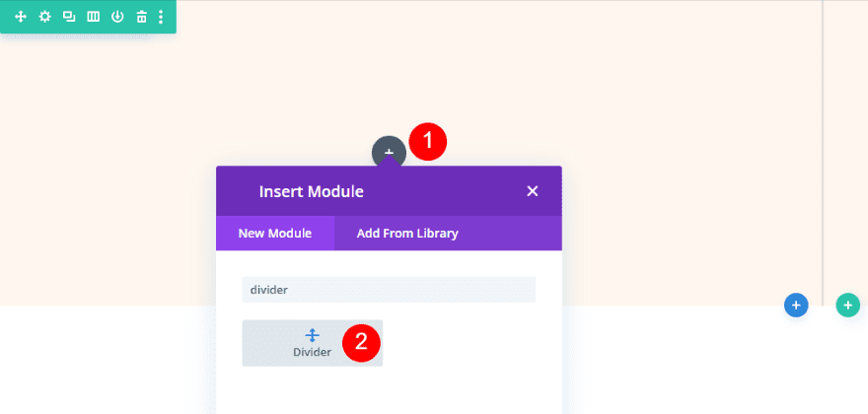868x414 pixels.
Task: Add new section with blue plus button
Action: pos(797,306)
